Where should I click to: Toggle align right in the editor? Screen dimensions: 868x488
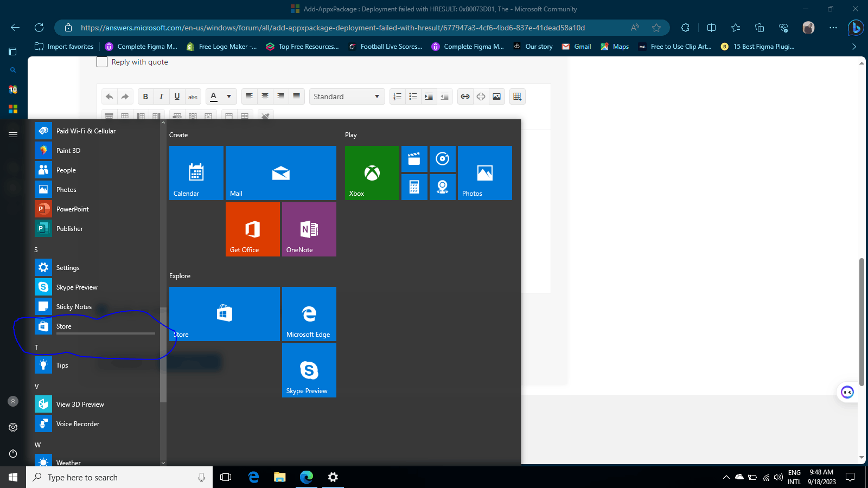coord(280,97)
